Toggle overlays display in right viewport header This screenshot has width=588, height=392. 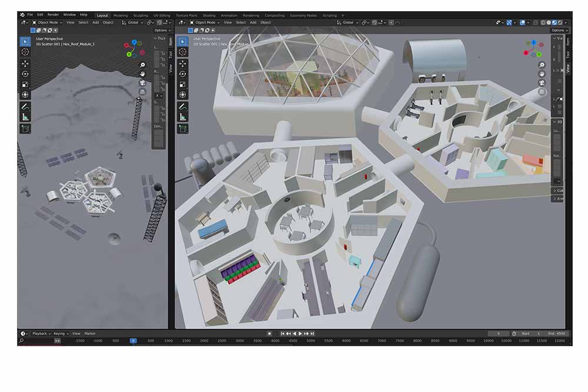pos(522,22)
